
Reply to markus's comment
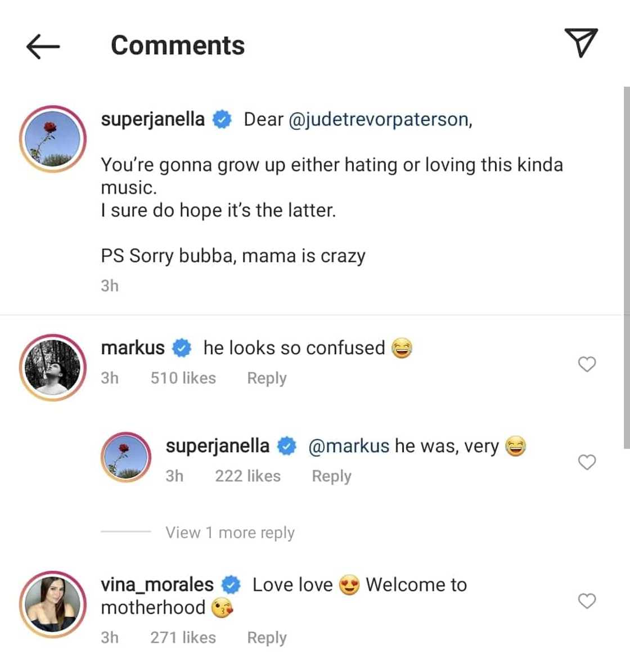267,378
